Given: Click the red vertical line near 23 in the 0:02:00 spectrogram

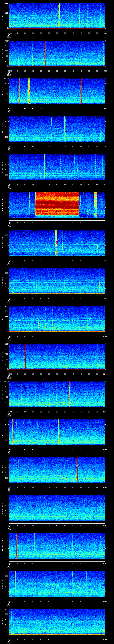Looking at the screenshot, I should click(45, 54).
